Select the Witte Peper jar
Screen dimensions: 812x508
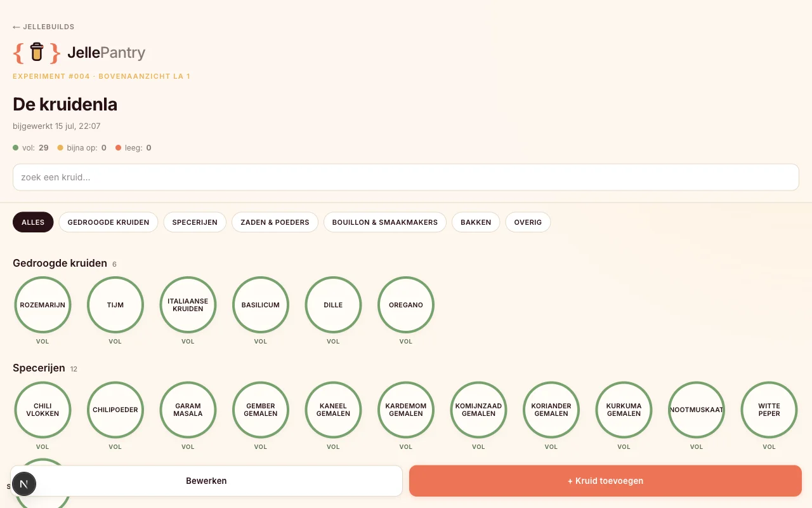tap(769, 410)
